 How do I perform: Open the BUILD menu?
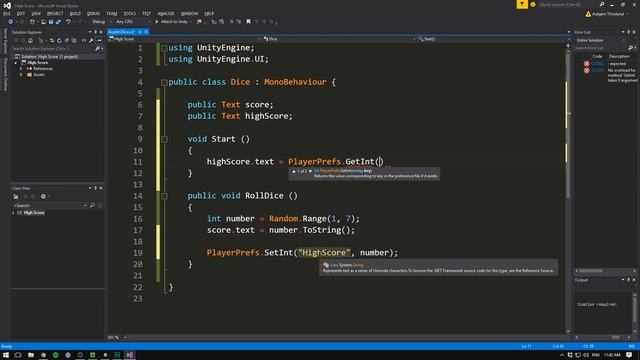click(75, 13)
